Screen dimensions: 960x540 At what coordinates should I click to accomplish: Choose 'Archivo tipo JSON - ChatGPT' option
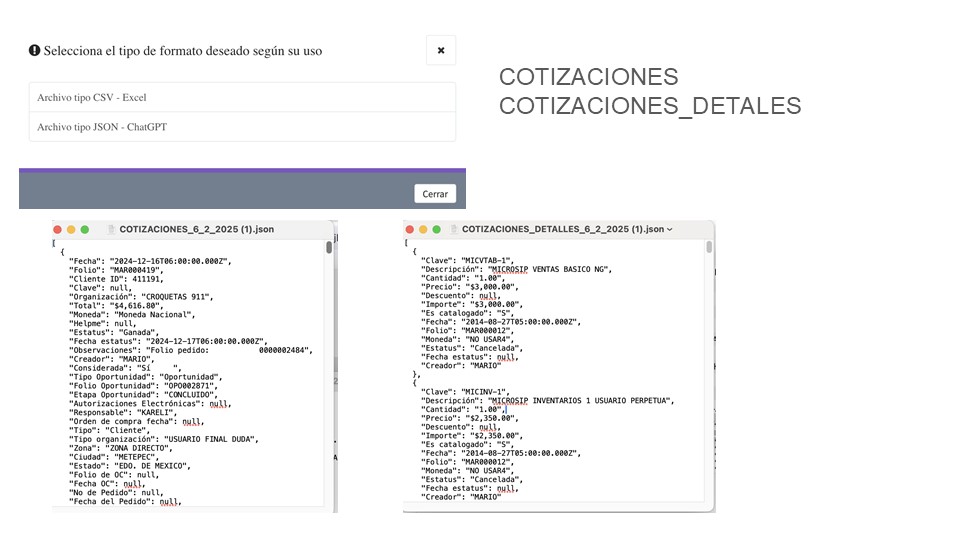242,127
